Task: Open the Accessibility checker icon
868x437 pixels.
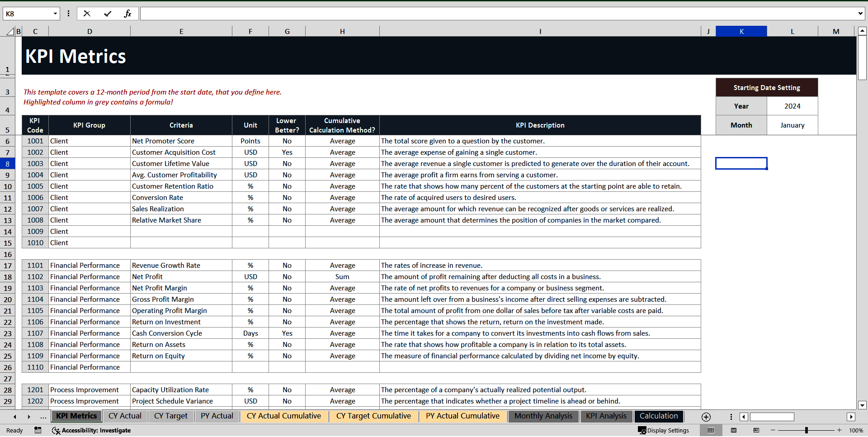Action: [x=56, y=430]
